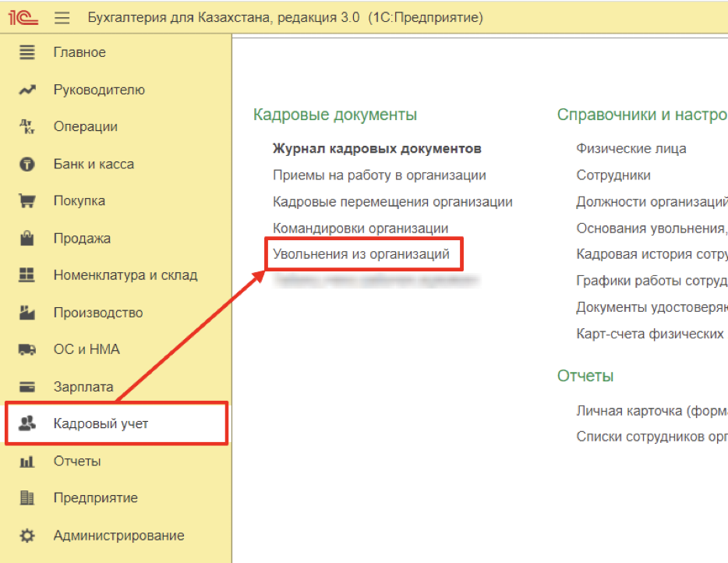Open the Кадровый учет section
The width and height of the screenshot is (728, 563).
pyautogui.click(x=101, y=423)
